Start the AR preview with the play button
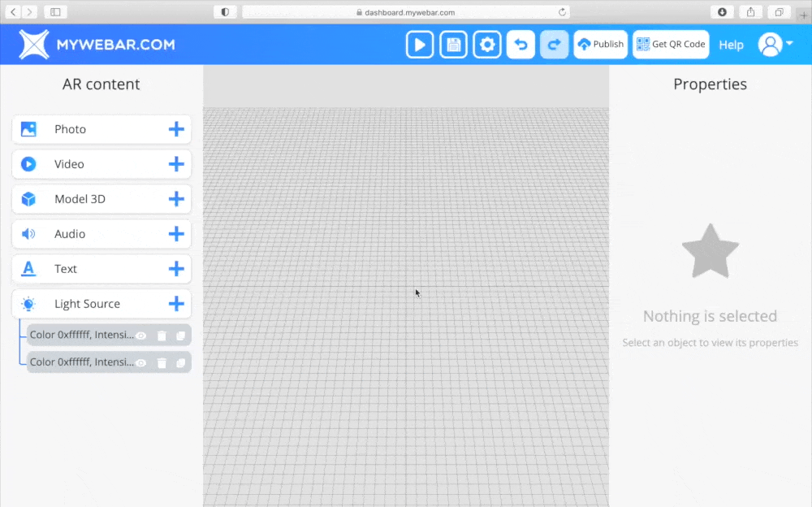The image size is (812, 507). click(420, 45)
